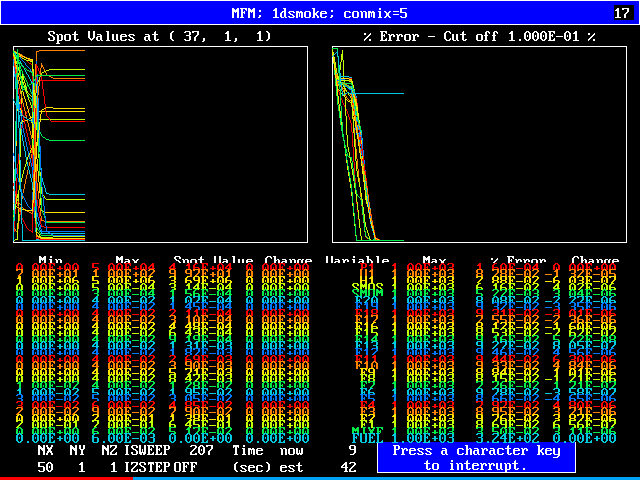The height and width of the screenshot is (480, 640).
Task: Click the MFM 1dsmoke title bar text
Action: (319, 13)
